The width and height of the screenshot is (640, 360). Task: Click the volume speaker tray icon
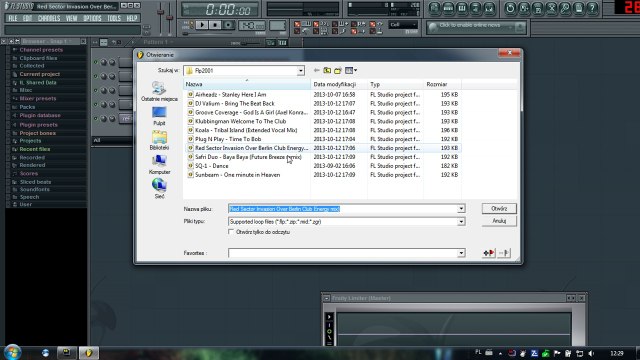tap(591, 353)
